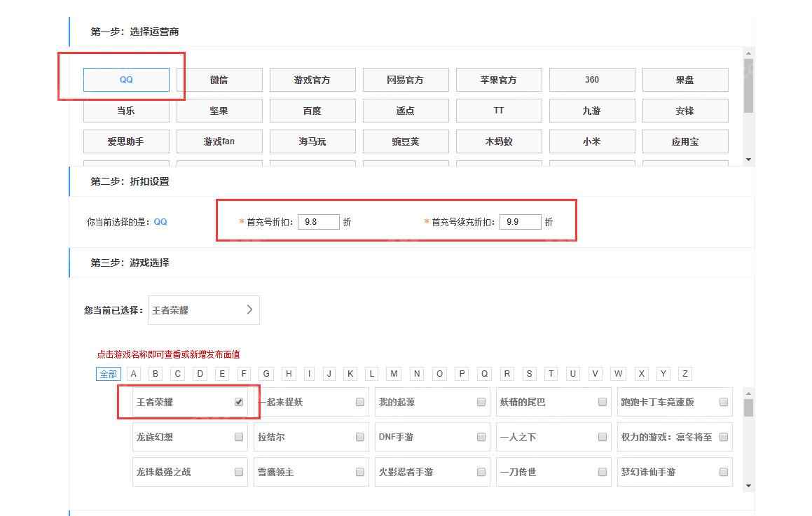Choose the 小米 operator
Image resolution: width=812 pixels, height=516 pixels.
coord(593,141)
